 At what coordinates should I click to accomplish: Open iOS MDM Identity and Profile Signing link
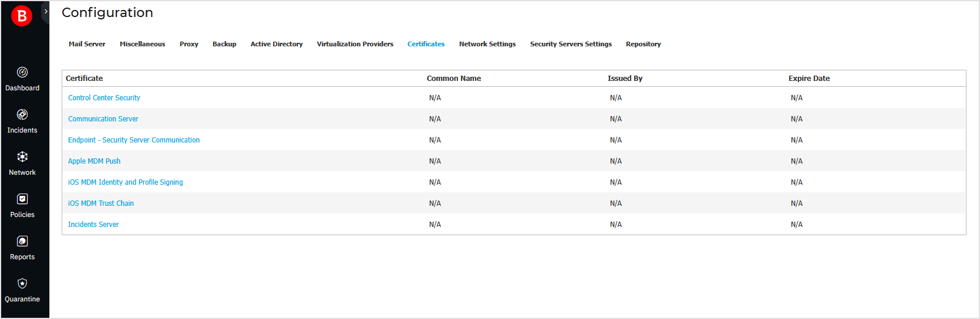[126, 182]
